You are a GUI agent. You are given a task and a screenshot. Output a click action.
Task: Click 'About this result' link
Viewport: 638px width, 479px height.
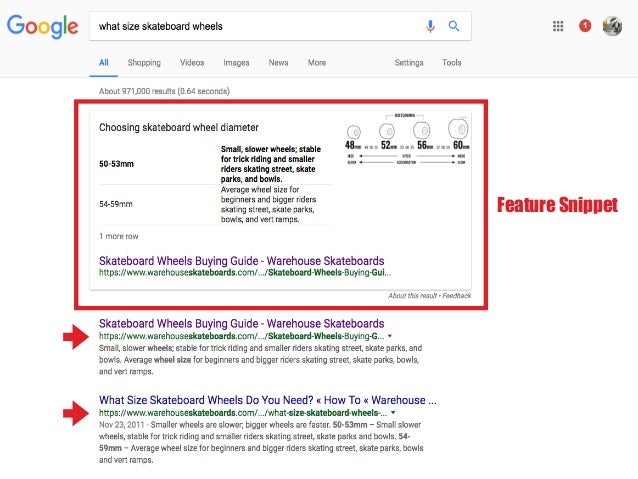point(412,295)
